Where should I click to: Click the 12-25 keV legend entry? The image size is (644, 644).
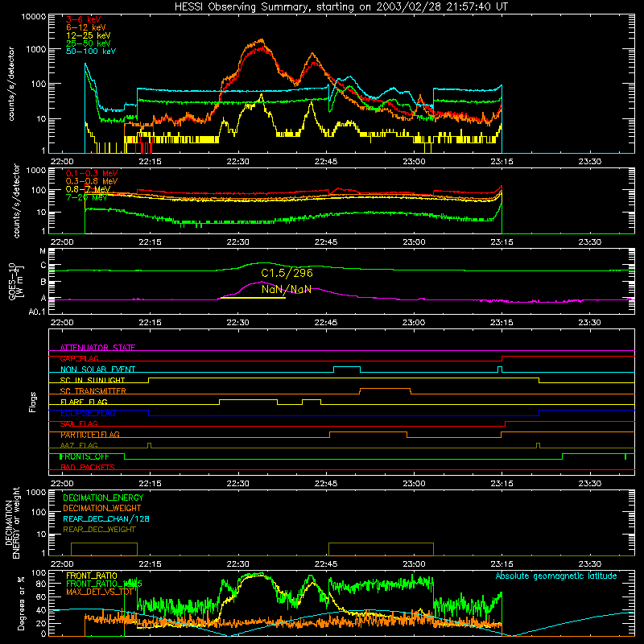[88, 35]
